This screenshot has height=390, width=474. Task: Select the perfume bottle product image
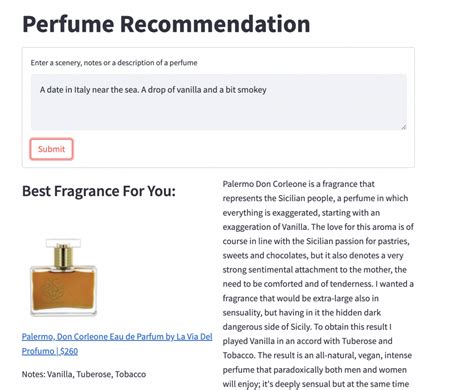[63, 277]
